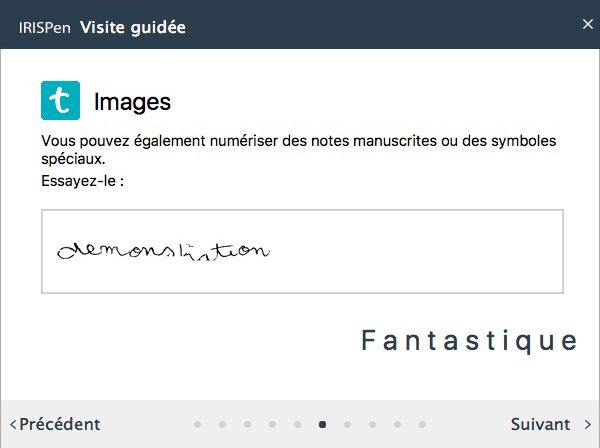Open the ninth tour page dot
600x448 pixels.
point(397,424)
